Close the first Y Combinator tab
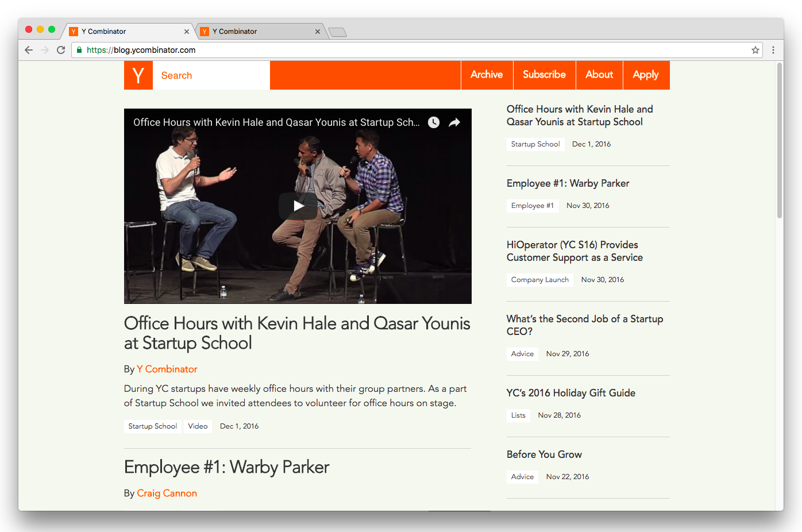 point(187,32)
